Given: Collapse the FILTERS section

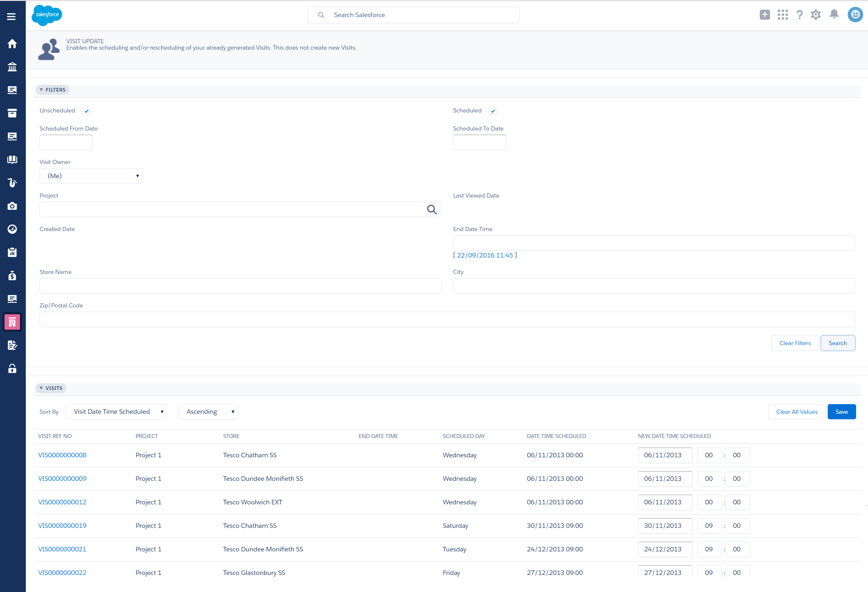Looking at the screenshot, I should pos(52,90).
